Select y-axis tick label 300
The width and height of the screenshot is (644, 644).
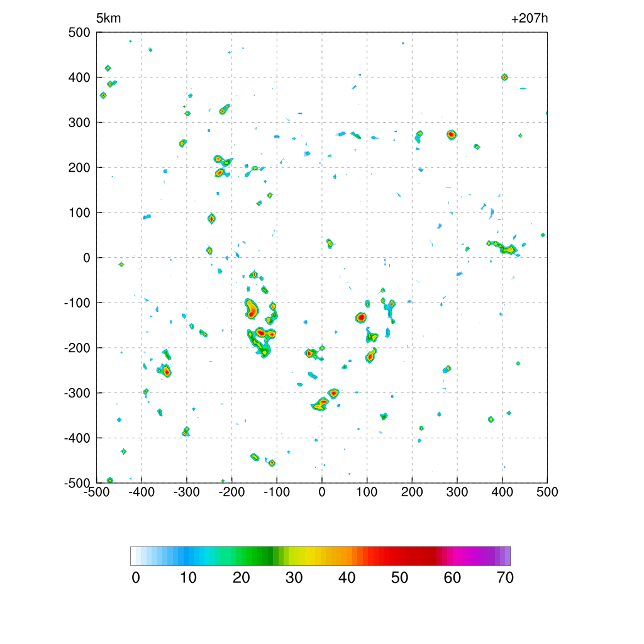click(79, 123)
